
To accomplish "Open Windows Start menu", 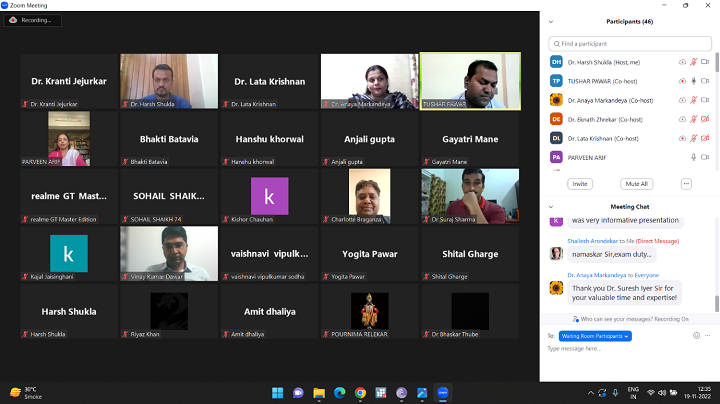I will pyautogui.click(x=277, y=393).
